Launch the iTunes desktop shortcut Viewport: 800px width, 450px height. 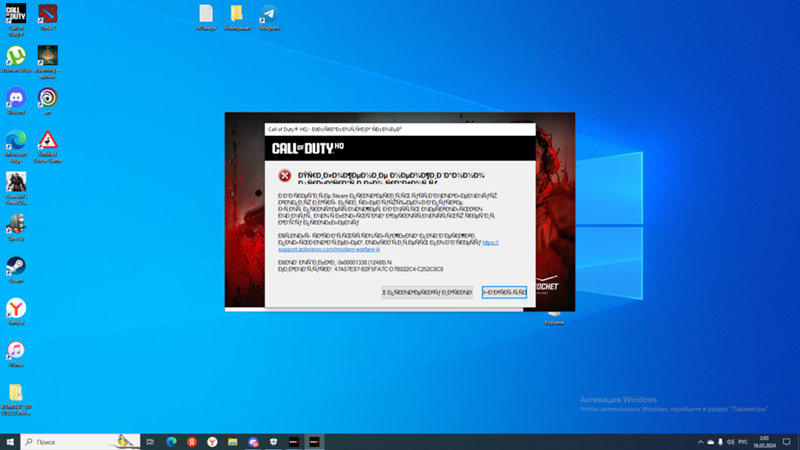(x=16, y=354)
